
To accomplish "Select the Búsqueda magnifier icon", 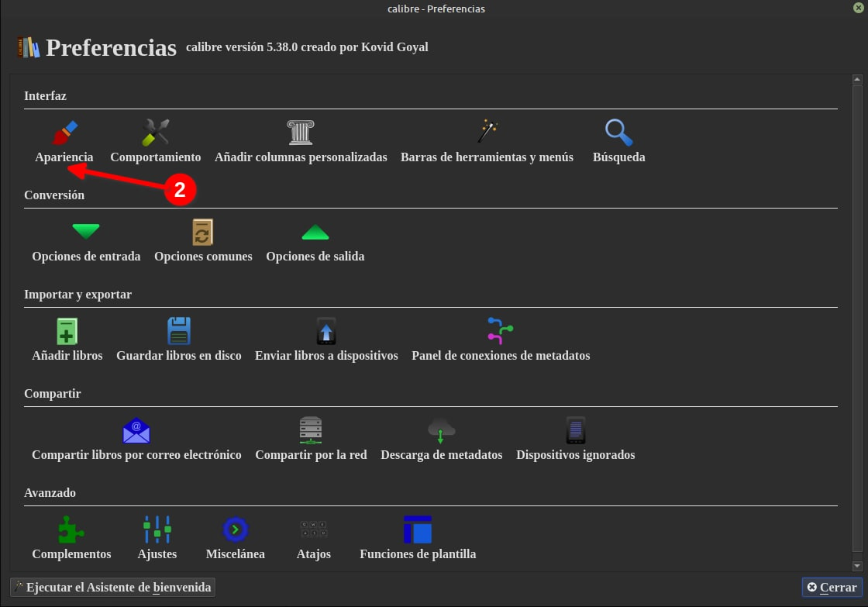I will coord(619,133).
